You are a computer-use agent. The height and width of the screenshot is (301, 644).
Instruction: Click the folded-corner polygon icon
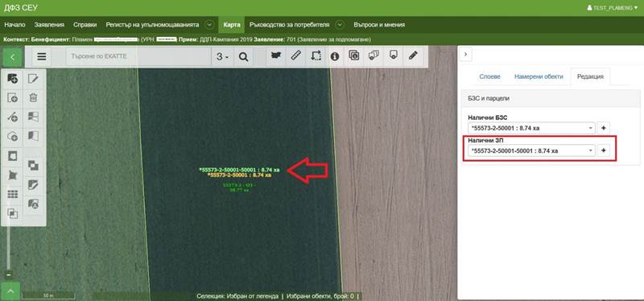[33, 185]
